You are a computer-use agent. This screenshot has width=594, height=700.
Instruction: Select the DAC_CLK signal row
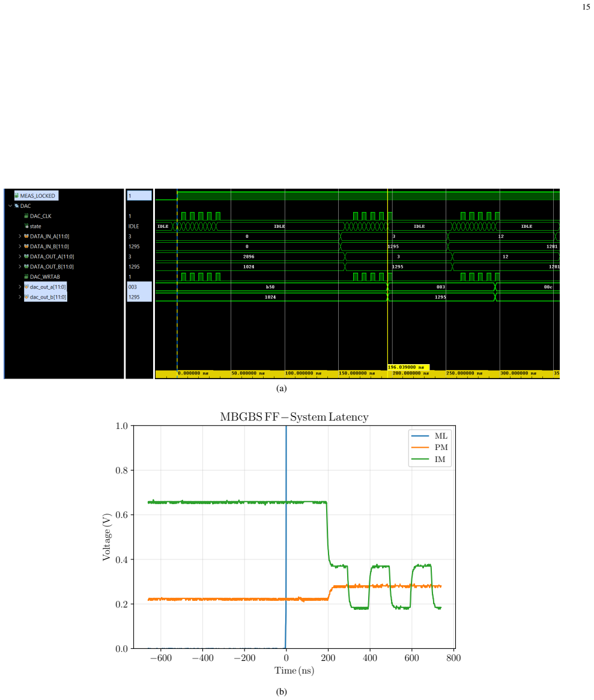tap(41, 216)
